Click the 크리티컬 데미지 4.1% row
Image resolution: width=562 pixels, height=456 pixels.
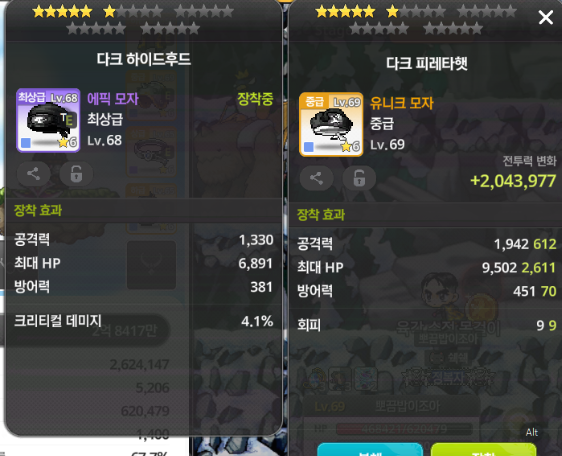(x=143, y=321)
